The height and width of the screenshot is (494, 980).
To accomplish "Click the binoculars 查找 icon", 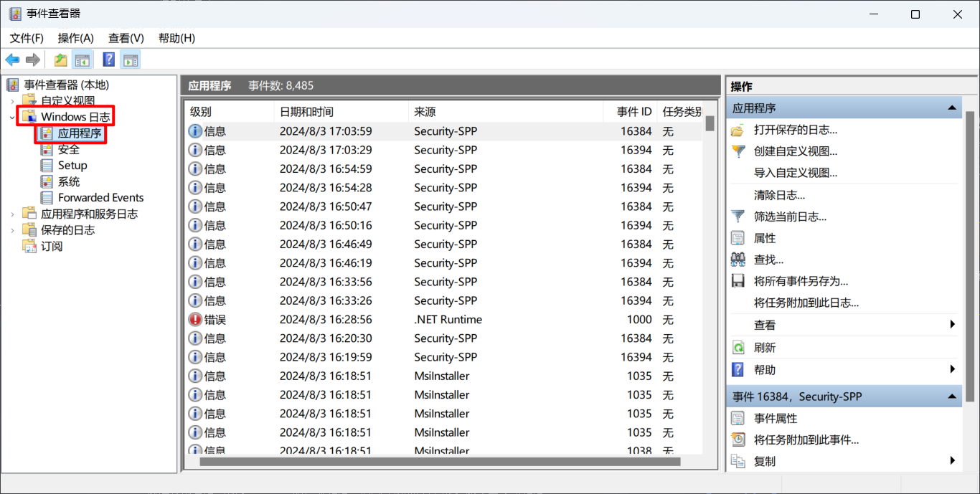I will pyautogui.click(x=738, y=260).
